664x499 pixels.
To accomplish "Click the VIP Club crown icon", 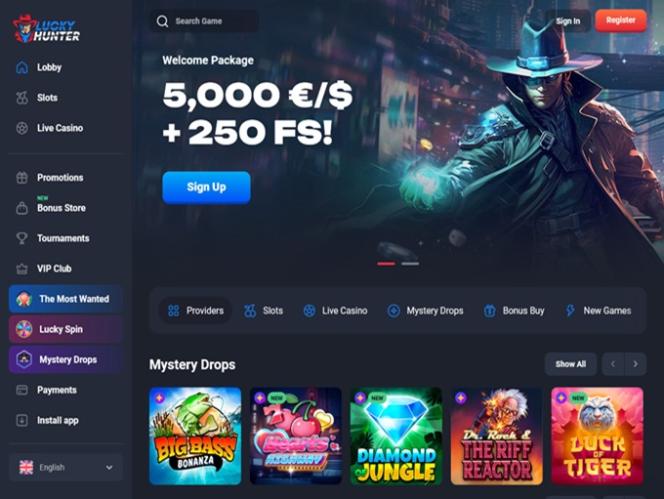I will pyautogui.click(x=22, y=269).
